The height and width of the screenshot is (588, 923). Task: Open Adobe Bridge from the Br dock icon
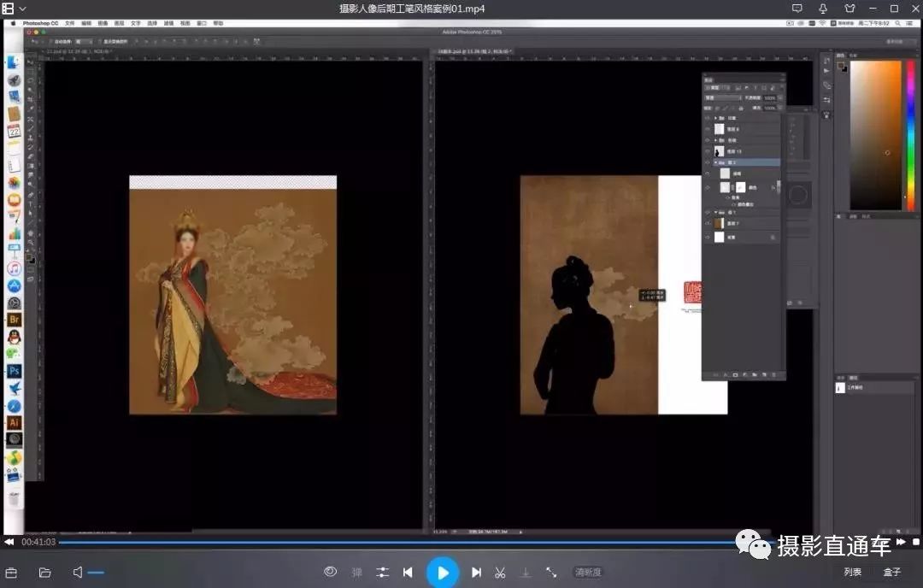point(15,320)
